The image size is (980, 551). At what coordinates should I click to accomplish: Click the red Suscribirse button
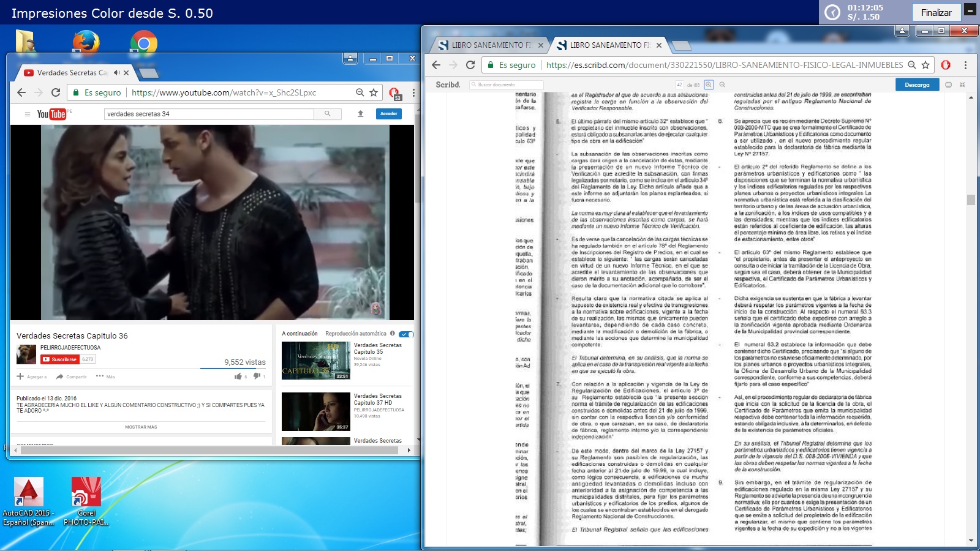(x=60, y=359)
